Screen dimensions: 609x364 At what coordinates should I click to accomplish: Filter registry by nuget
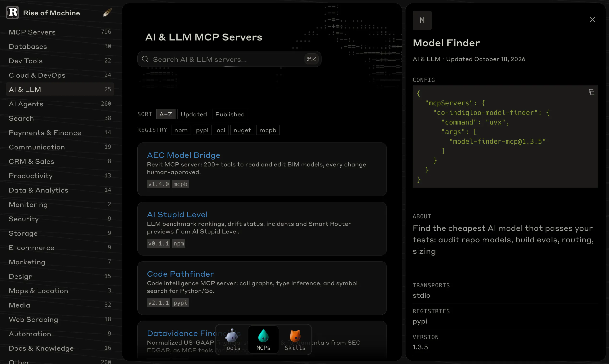[242, 130]
